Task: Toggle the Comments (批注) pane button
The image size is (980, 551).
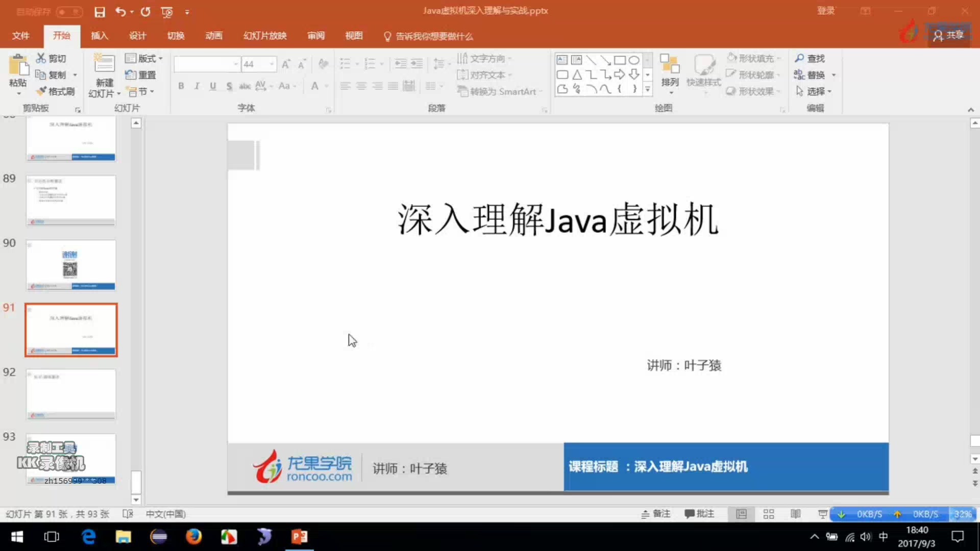Action: pos(699,514)
